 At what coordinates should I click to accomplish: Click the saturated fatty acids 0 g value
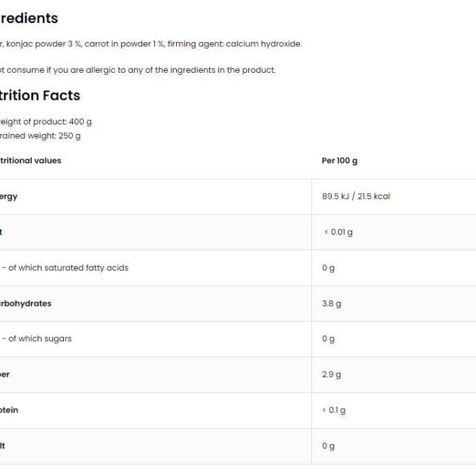pos(328,268)
